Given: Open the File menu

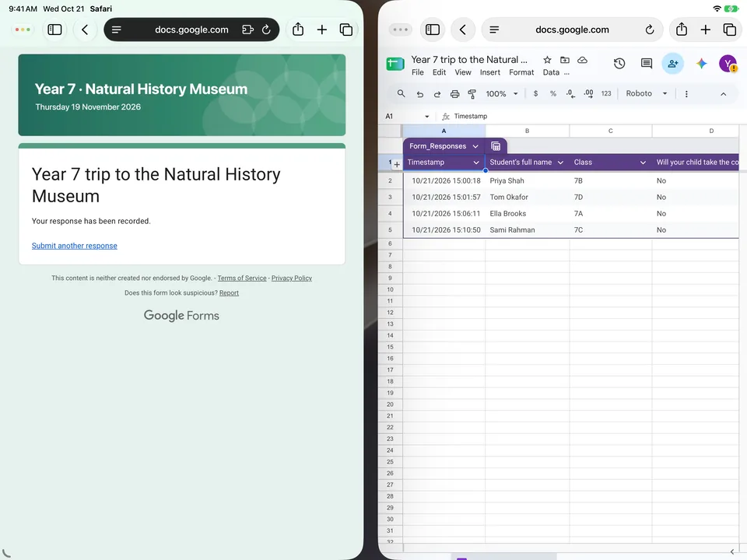Looking at the screenshot, I should [x=417, y=72].
